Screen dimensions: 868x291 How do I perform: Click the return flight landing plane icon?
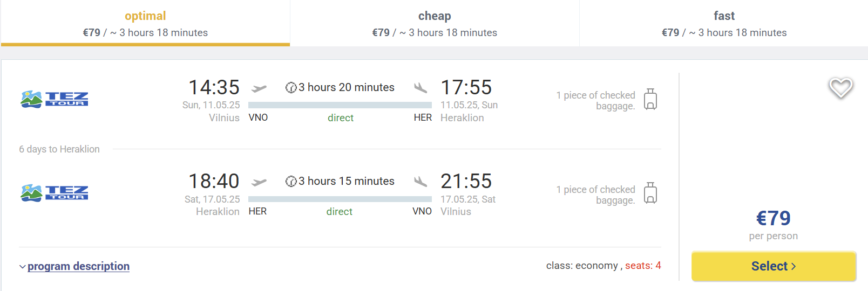(421, 181)
